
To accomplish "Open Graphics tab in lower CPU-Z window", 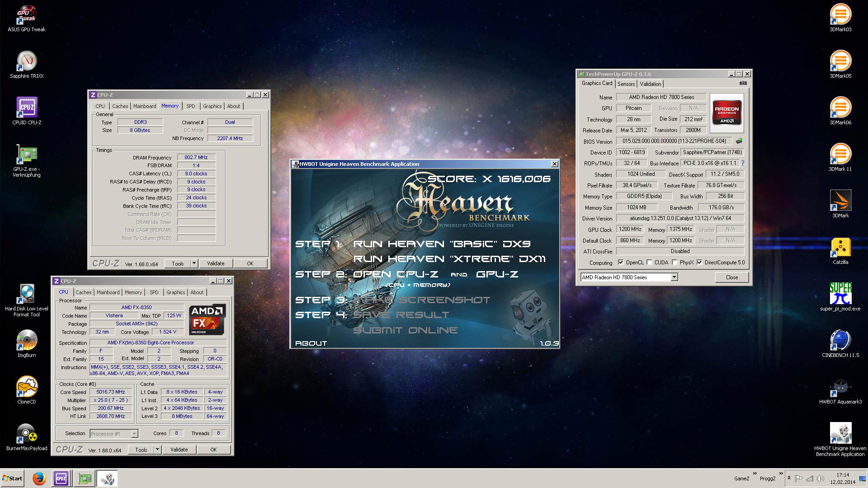I will [176, 292].
